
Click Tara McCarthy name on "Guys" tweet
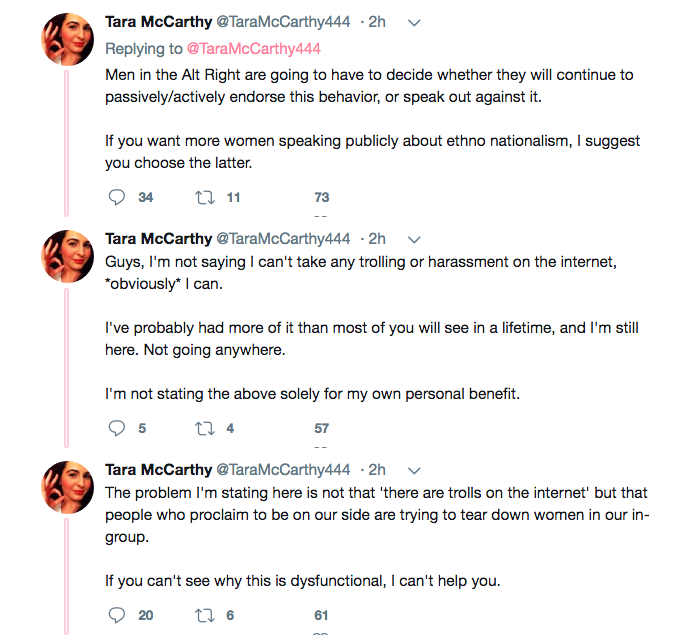[x=158, y=239]
